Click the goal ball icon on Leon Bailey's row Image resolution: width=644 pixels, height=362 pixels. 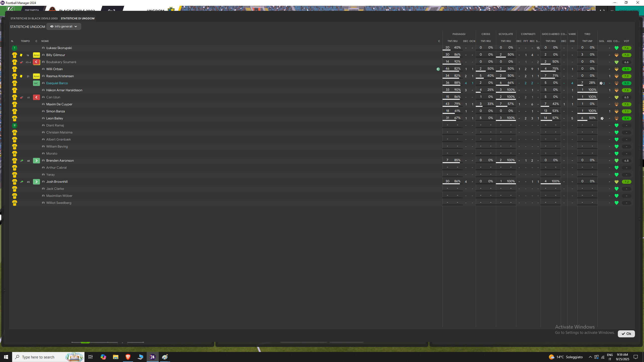602,118
